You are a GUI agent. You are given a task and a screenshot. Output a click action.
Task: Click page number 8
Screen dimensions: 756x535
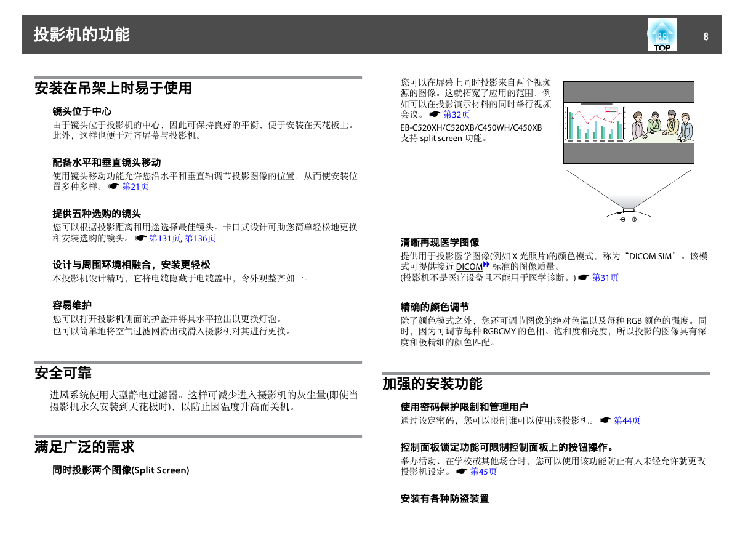[706, 36]
